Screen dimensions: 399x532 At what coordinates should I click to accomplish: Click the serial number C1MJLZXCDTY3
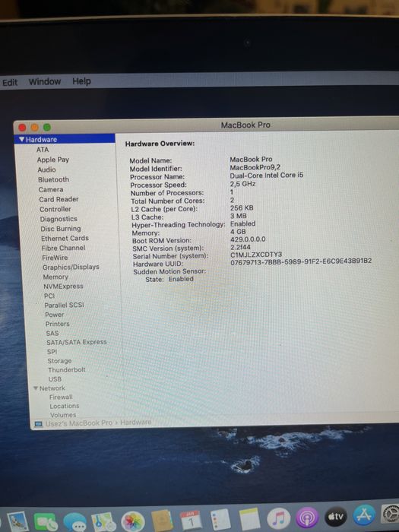pyautogui.click(x=256, y=255)
